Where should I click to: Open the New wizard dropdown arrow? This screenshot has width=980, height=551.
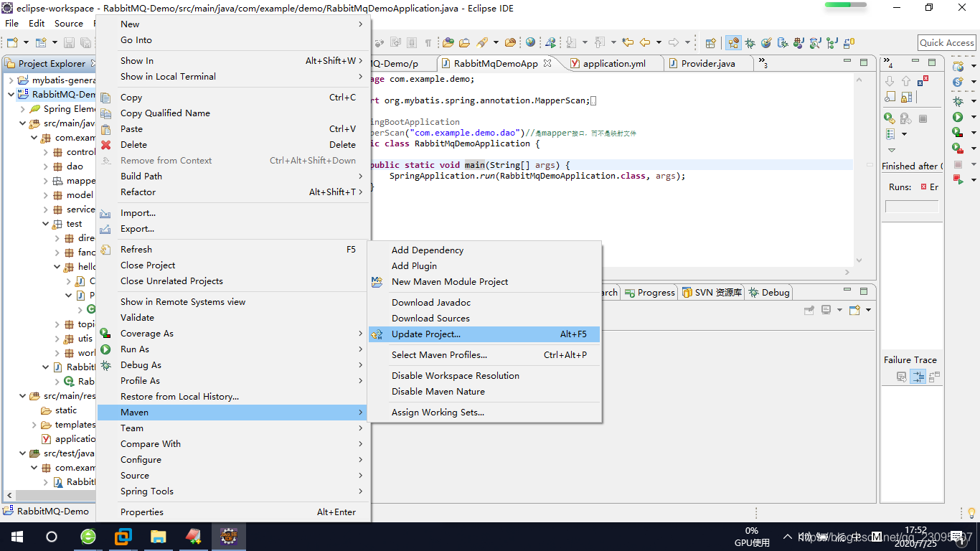coord(26,42)
